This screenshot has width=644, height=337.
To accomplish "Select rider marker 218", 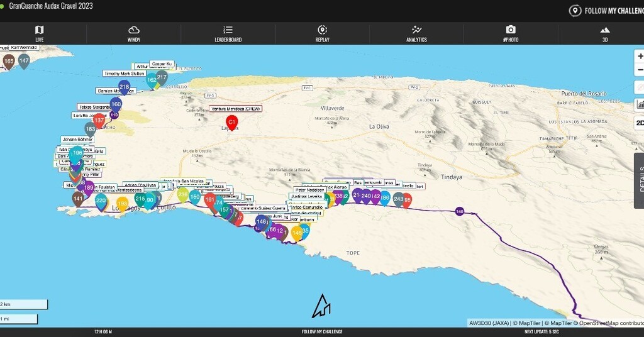I will 124,87.
